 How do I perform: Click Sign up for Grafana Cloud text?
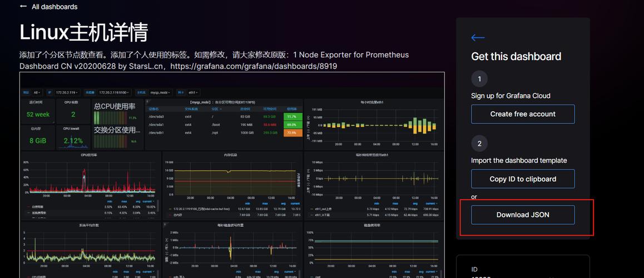coord(511,96)
